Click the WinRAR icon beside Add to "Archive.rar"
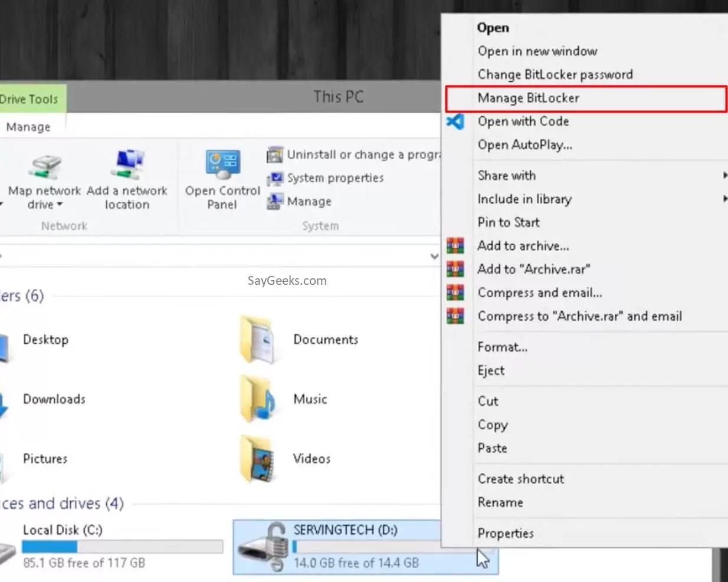Screen dimensions: 728x582 [x=455, y=269]
